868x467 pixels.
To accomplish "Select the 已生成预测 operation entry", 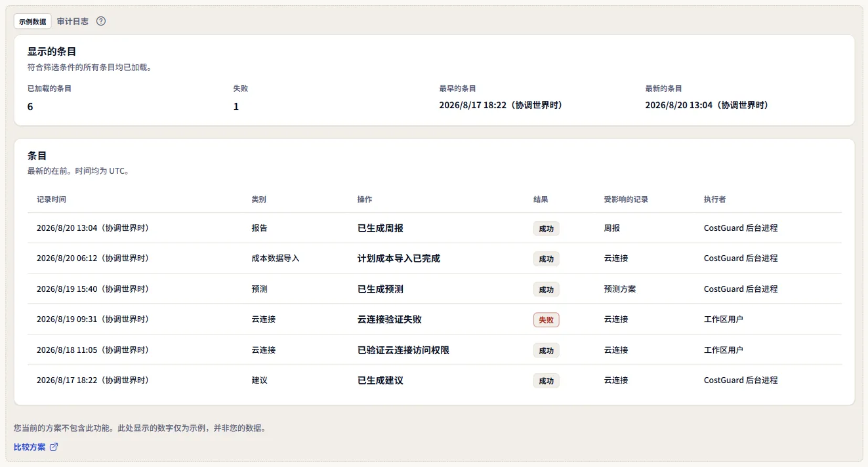I will [381, 289].
